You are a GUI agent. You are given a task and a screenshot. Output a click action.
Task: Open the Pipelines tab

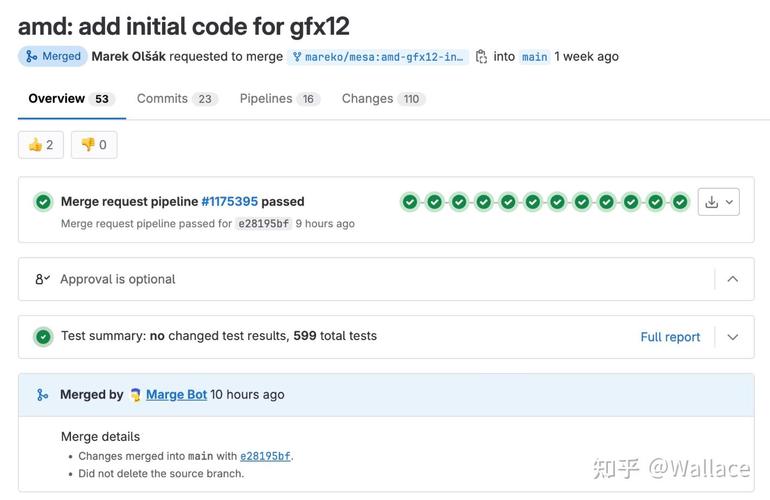pyautogui.click(x=279, y=99)
